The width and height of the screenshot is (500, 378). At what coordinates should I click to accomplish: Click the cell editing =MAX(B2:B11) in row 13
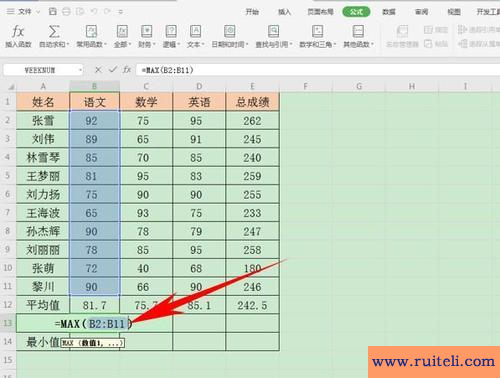94,323
